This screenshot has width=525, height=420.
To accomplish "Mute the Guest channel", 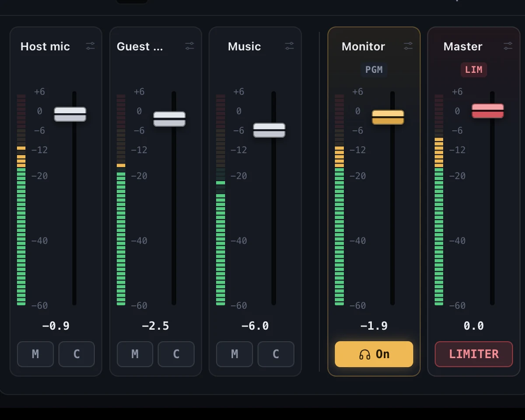I will coord(135,354).
